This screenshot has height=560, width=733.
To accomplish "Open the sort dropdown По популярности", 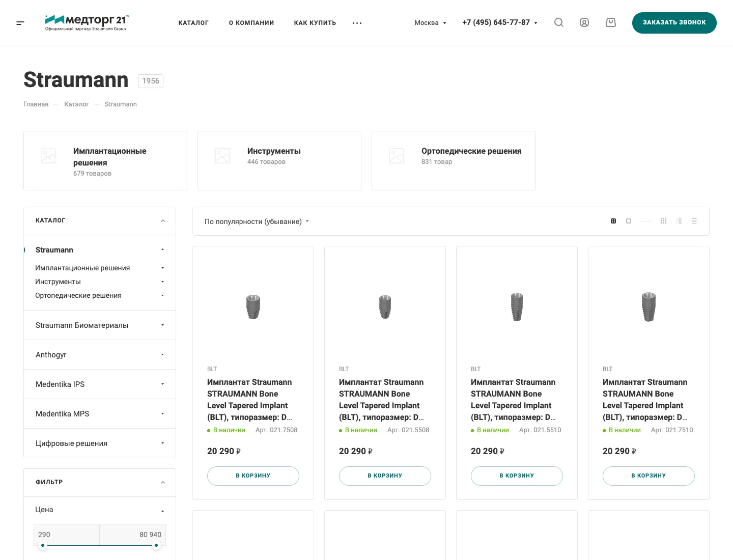I will pyautogui.click(x=257, y=221).
